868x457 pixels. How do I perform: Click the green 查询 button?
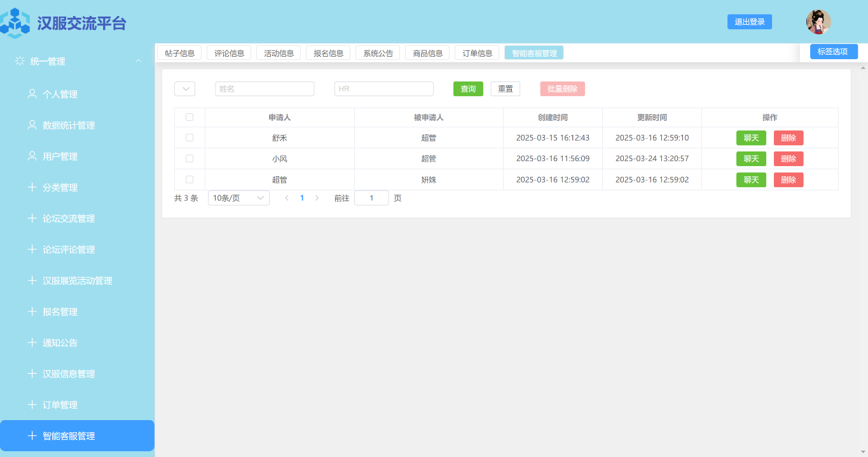pyautogui.click(x=468, y=89)
